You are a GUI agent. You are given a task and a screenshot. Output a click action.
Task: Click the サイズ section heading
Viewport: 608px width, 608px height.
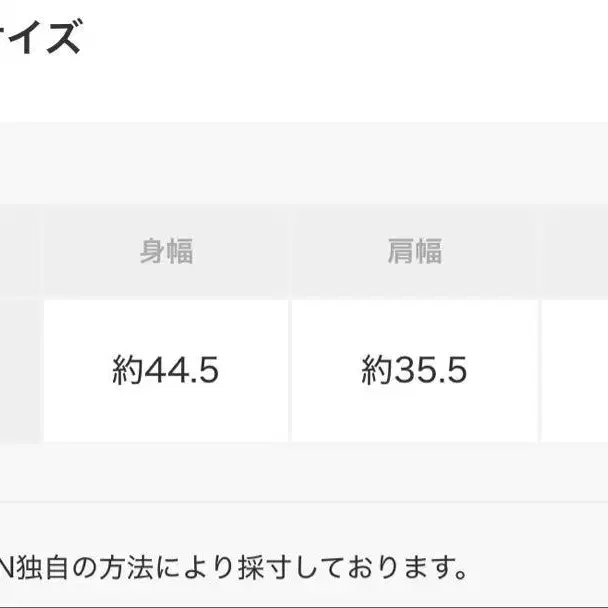(39, 37)
